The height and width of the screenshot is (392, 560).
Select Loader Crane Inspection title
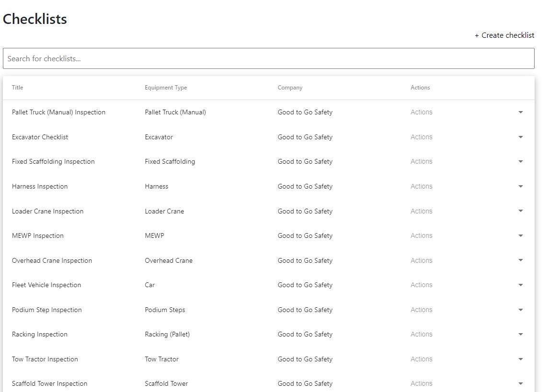coord(47,211)
